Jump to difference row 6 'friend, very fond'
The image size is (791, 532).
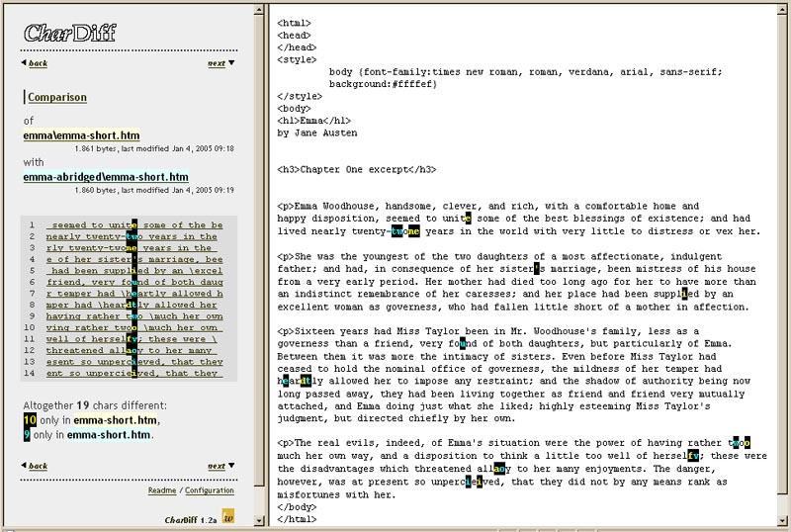point(134,282)
